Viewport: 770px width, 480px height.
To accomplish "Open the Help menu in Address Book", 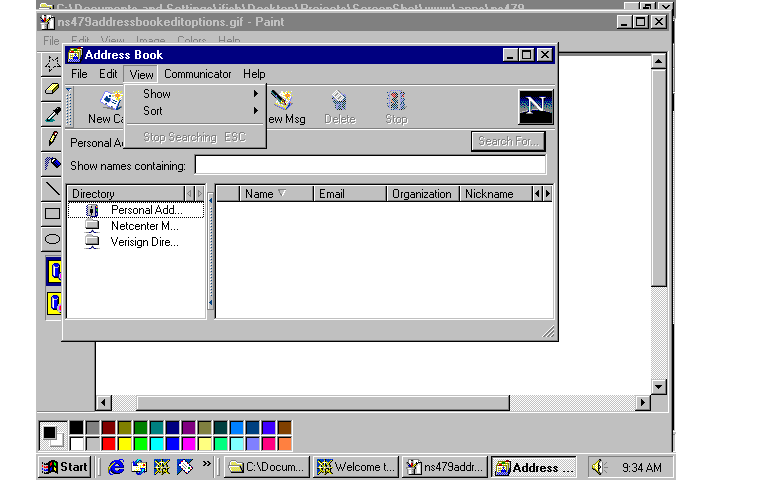I will 254,74.
